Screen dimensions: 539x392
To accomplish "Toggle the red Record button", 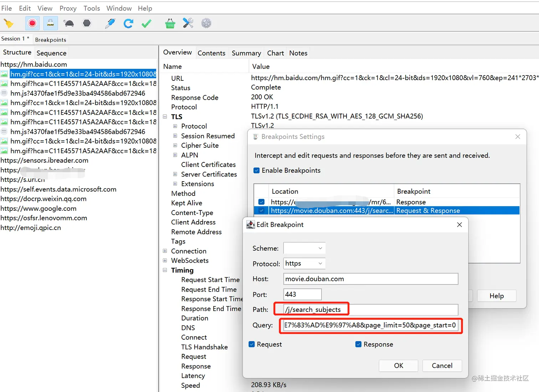I will coord(32,23).
